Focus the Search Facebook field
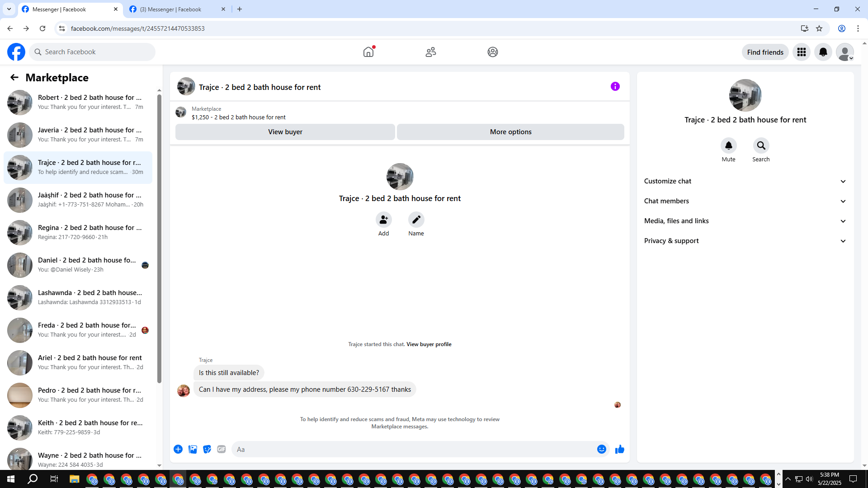Screen dimensions: 868x488 tap(92, 52)
